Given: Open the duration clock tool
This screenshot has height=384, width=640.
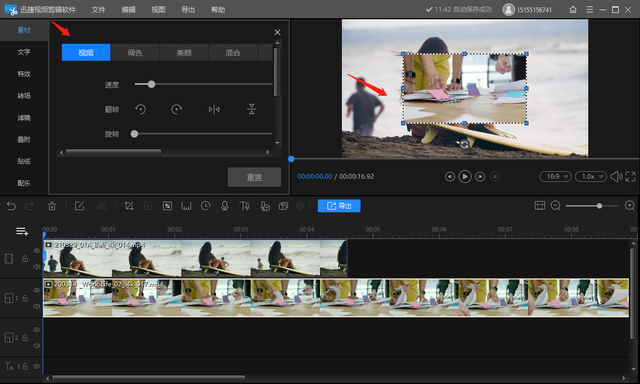Looking at the screenshot, I should (x=205, y=206).
